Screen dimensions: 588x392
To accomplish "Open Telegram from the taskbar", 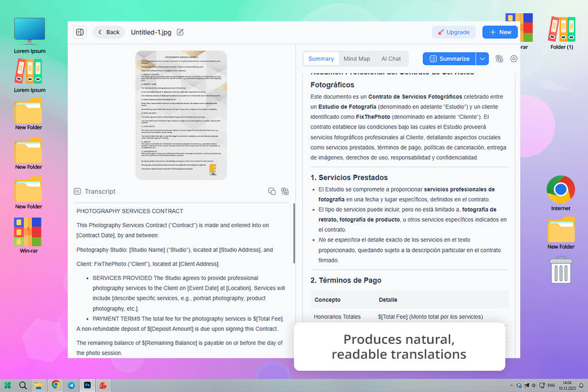I will coord(71,385).
